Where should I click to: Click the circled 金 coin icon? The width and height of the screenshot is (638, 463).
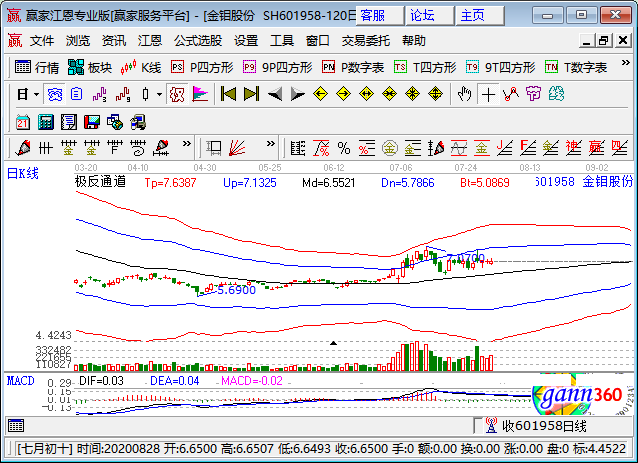point(389,148)
